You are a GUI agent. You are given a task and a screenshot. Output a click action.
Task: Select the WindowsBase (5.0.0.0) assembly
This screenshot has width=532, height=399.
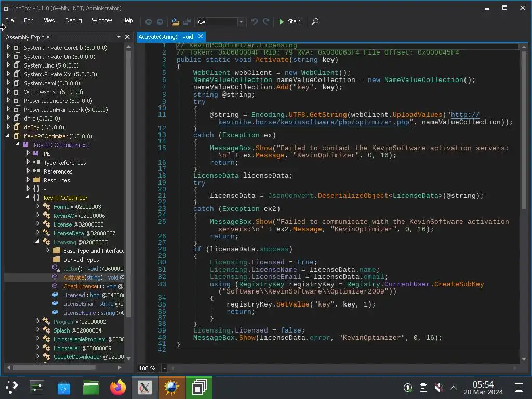click(x=54, y=92)
